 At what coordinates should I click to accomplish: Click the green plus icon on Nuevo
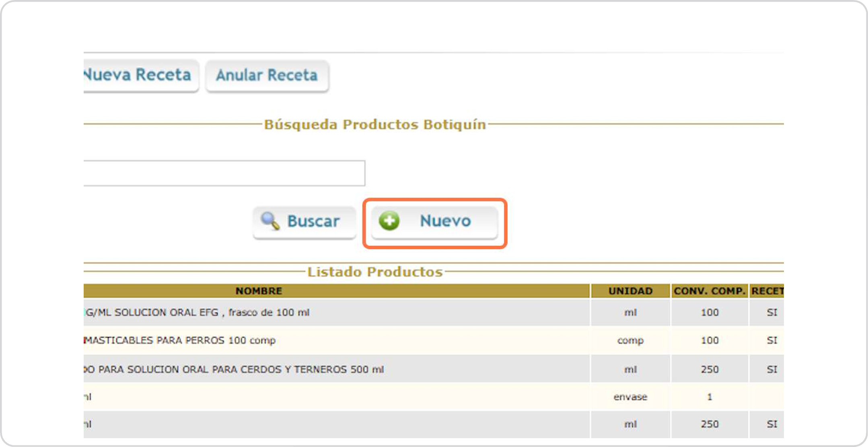(x=389, y=221)
